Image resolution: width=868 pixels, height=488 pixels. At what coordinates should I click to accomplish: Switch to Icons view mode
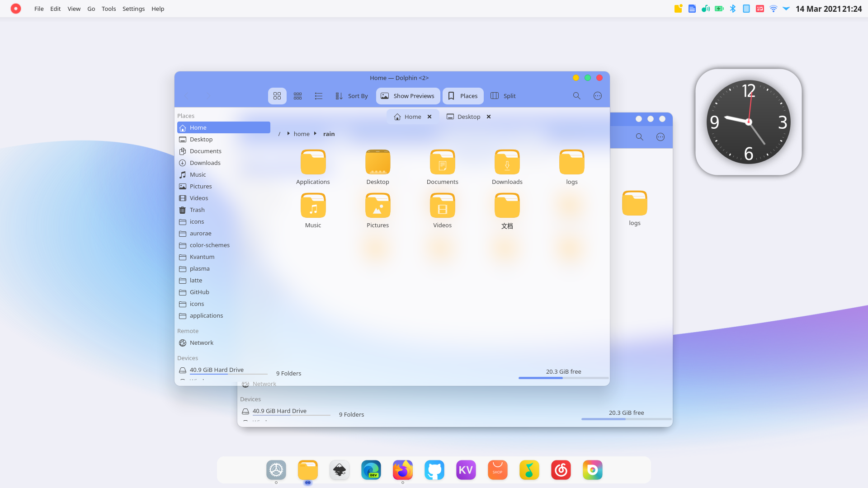(x=277, y=96)
